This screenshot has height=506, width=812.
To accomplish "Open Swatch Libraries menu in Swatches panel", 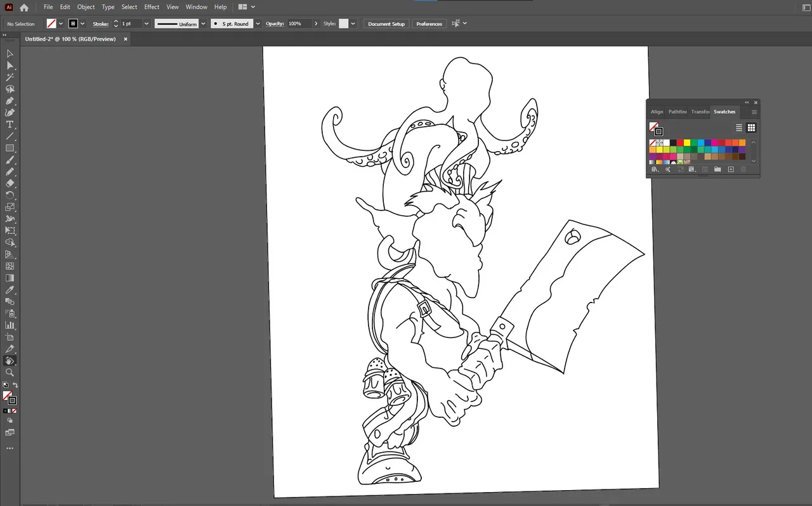I will coord(654,169).
